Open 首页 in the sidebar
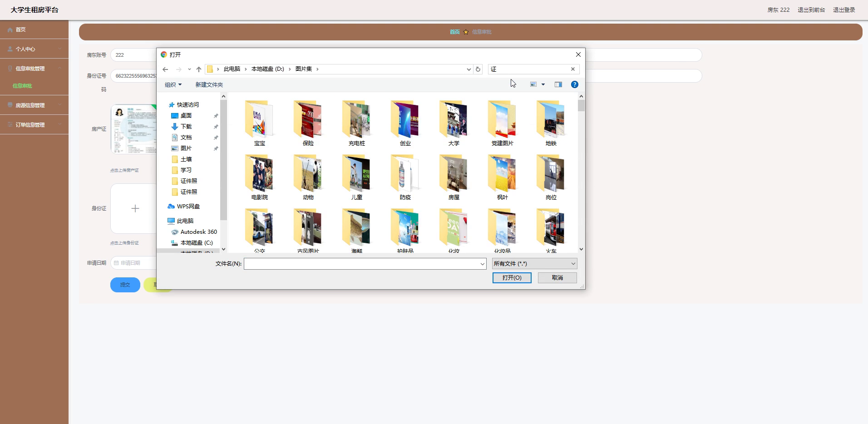The image size is (868, 424). pyautogui.click(x=34, y=30)
